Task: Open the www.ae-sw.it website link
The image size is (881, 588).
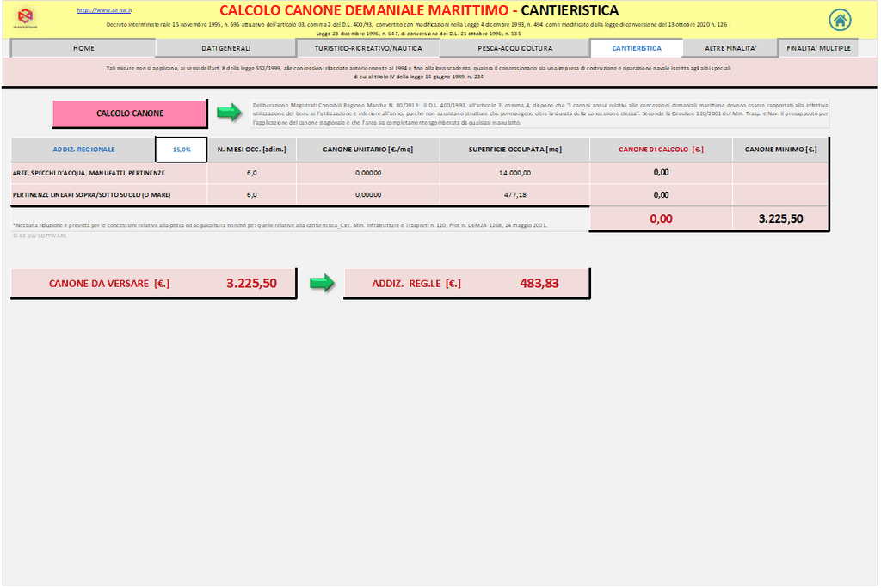Action: click(x=98, y=10)
